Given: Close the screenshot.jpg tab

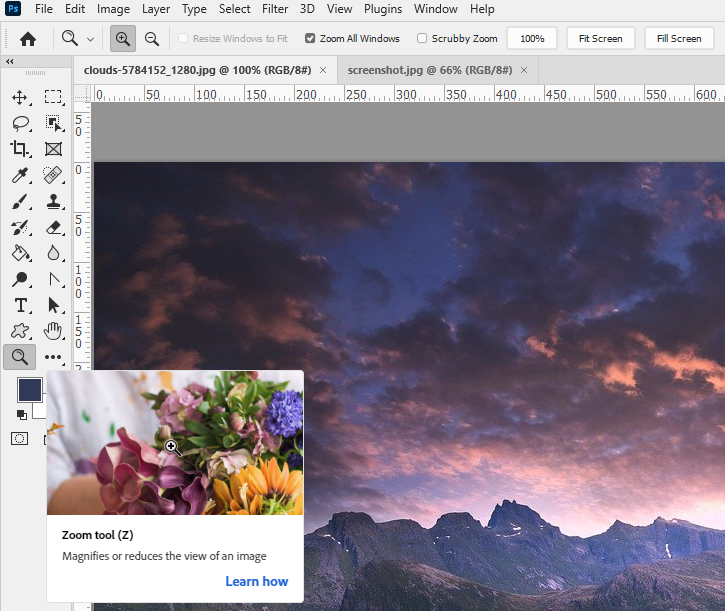Looking at the screenshot, I should [524, 70].
